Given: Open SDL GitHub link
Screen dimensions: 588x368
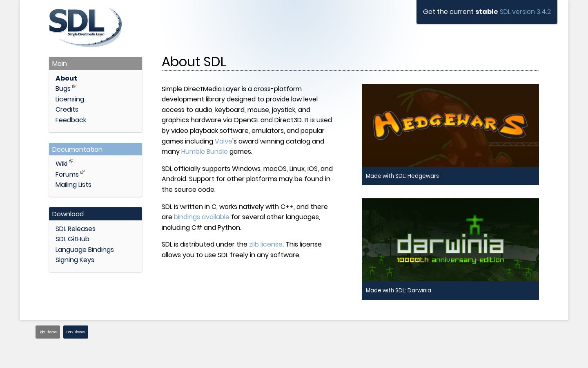Looking at the screenshot, I should pos(72,239).
